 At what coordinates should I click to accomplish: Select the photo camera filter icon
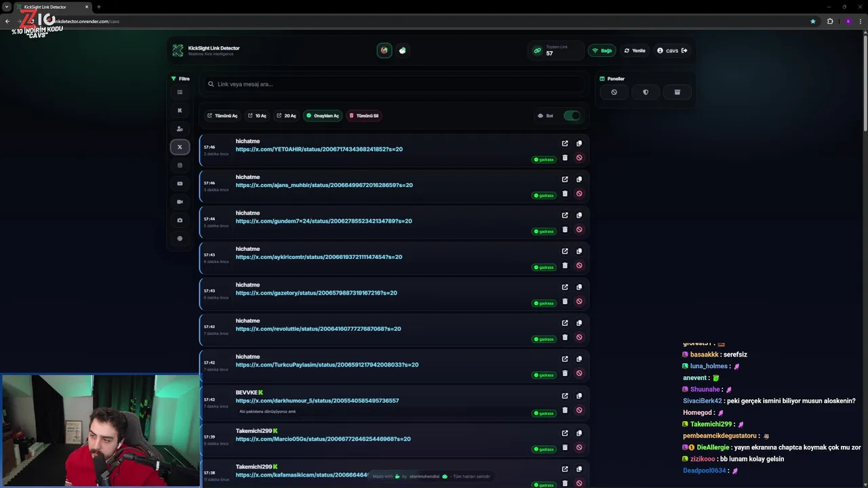180,220
